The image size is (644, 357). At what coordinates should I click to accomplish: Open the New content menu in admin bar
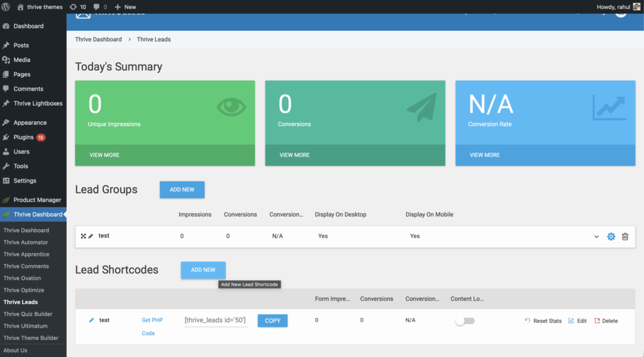pos(125,7)
